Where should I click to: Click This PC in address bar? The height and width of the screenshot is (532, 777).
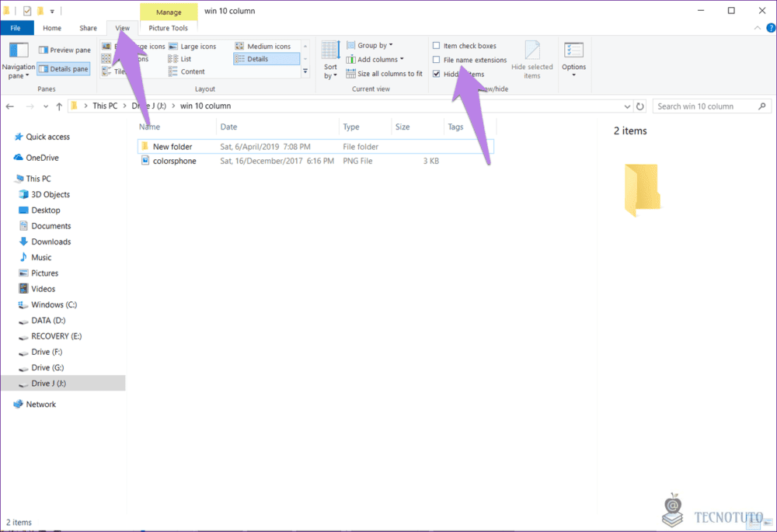105,106
